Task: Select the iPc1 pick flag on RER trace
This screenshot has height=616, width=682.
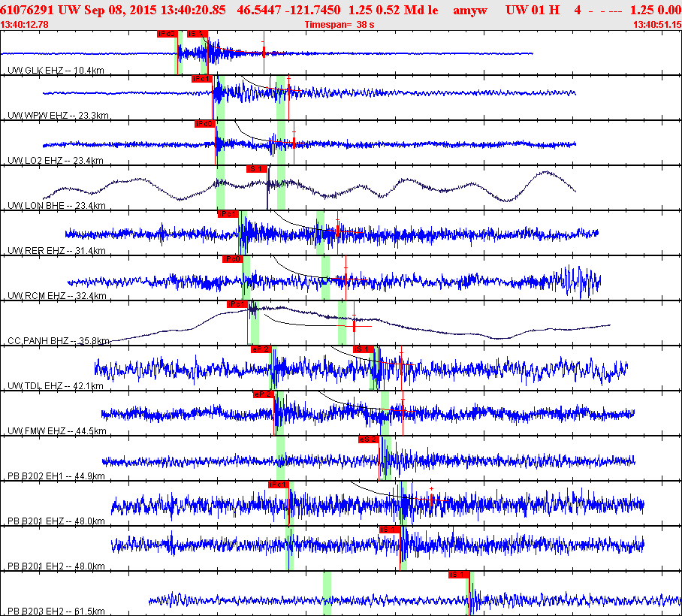Action: click(228, 214)
